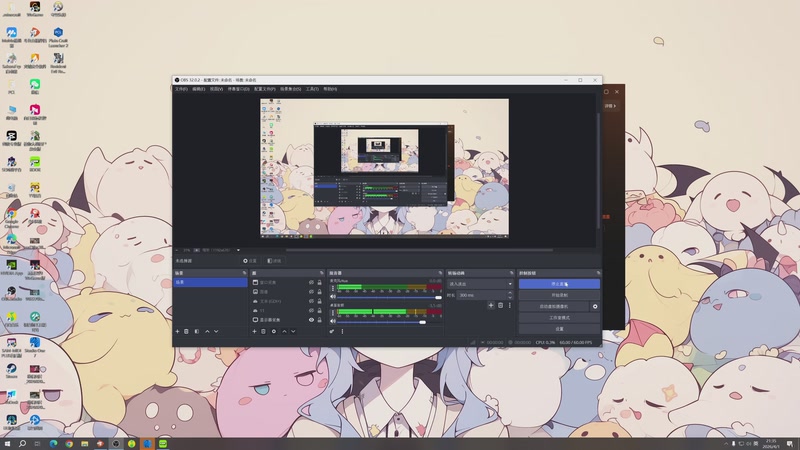
Task: Click the Windows Start button
Action: click(x=7, y=444)
